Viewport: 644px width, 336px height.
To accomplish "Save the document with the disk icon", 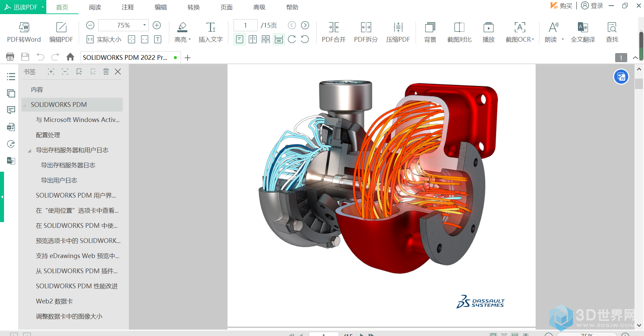I will (x=25, y=57).
